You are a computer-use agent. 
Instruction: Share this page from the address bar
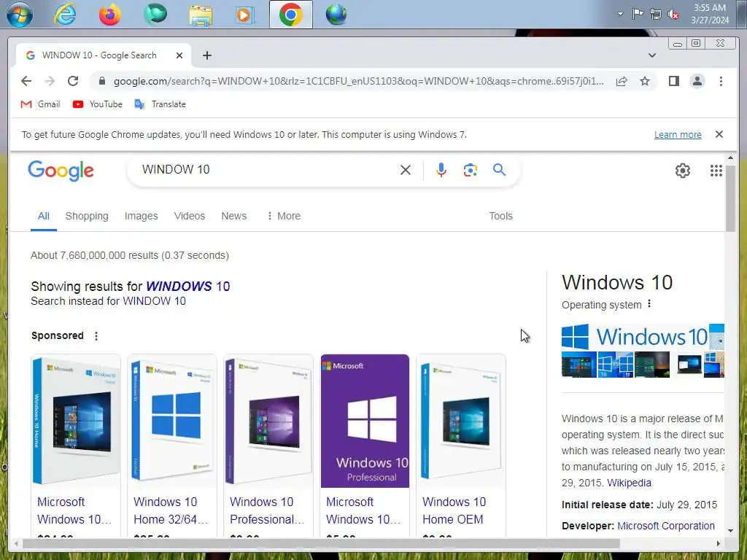pyautogui.click(x=622, y=81)
